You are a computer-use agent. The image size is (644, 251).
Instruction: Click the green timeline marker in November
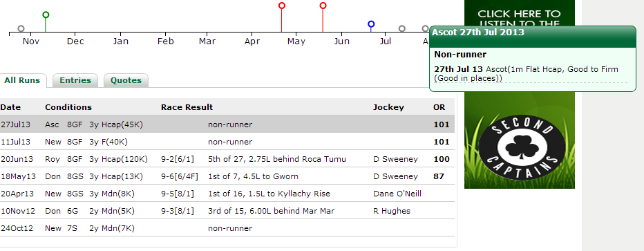(x=46, y=15)
